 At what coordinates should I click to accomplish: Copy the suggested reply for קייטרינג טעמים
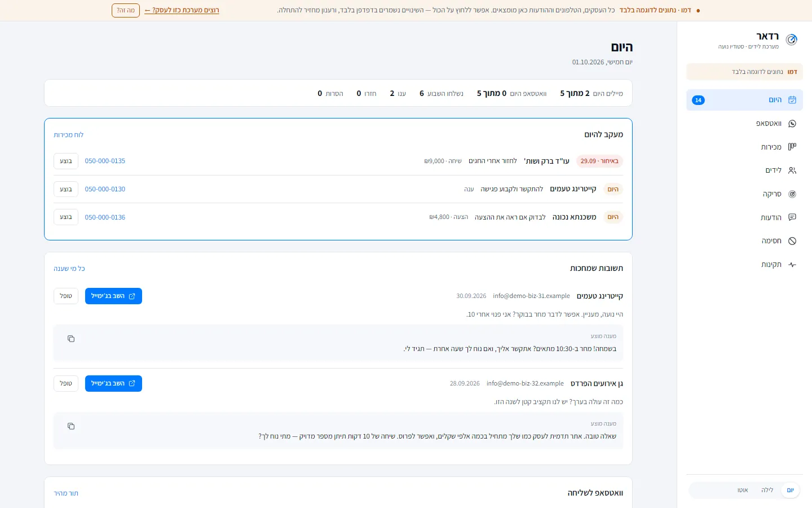[x=71, y=339]
